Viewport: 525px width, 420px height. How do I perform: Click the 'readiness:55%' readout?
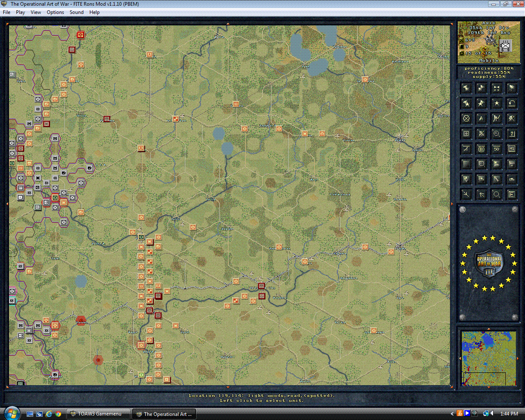tap(489, 73)
